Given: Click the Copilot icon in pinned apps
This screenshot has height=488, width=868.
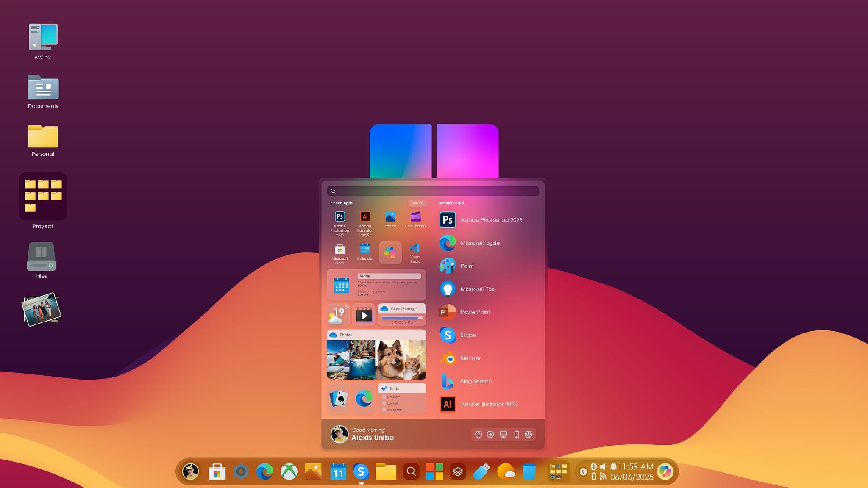Looking at the screenshot, I should 390,253.
